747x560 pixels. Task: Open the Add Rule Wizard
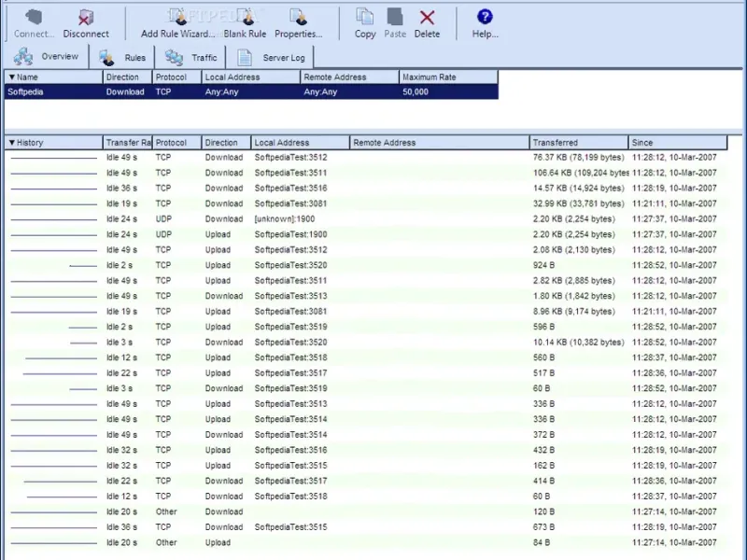pos(177,22)
